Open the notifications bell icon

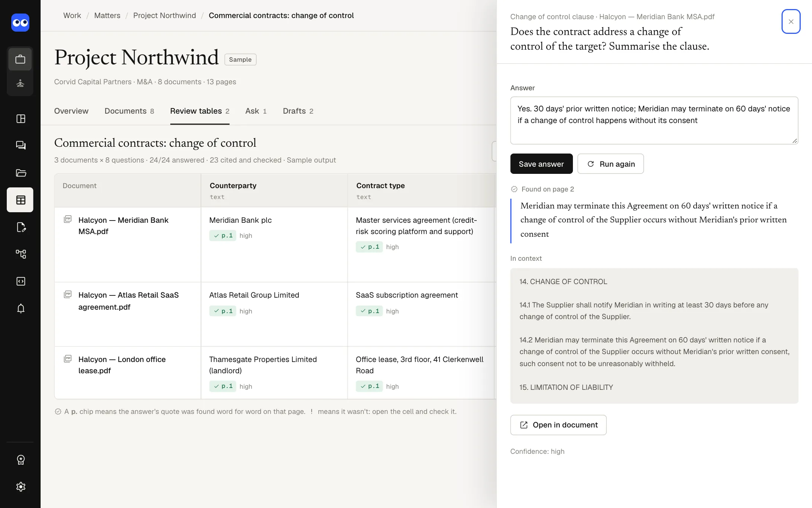point(21,309)
